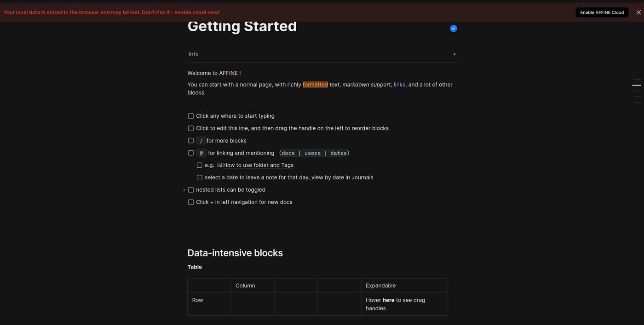Place cursor in the "Getting Started" title
Viewport: 644px width, 325px height.
pyautogui.click(x=242, y=26)
